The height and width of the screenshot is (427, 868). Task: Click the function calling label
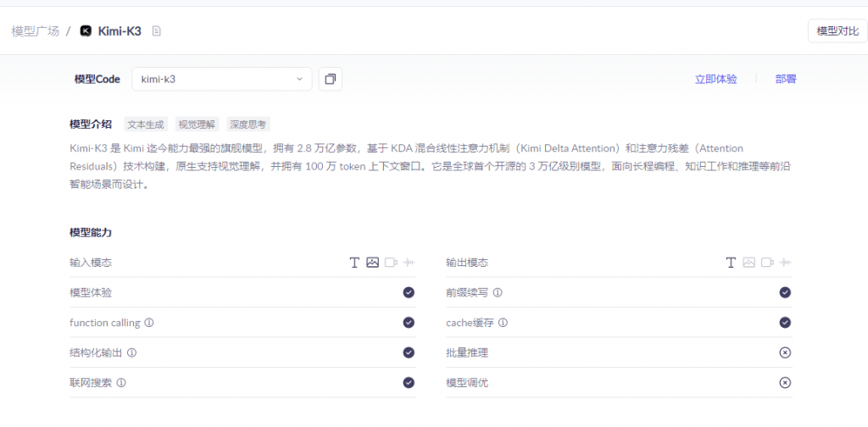point(105,323)
